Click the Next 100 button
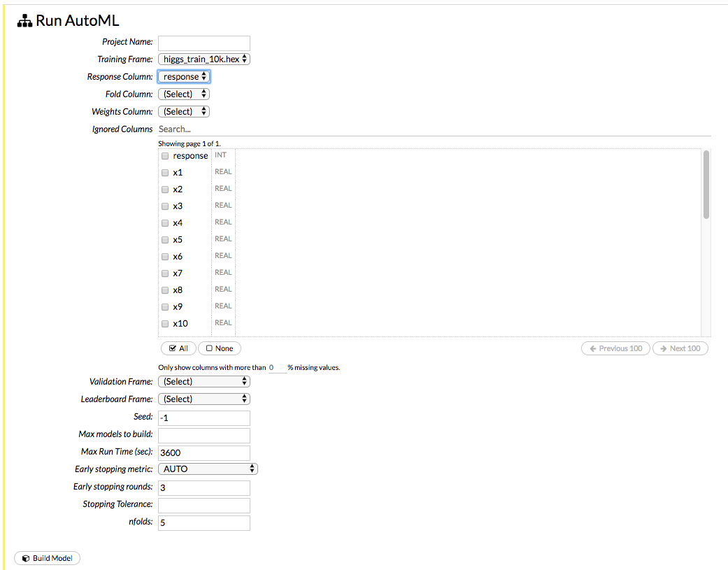 tap(680, 348)
